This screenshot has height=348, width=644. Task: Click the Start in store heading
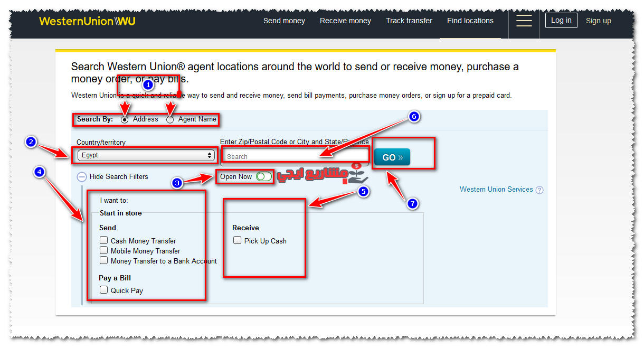[121, 213]
